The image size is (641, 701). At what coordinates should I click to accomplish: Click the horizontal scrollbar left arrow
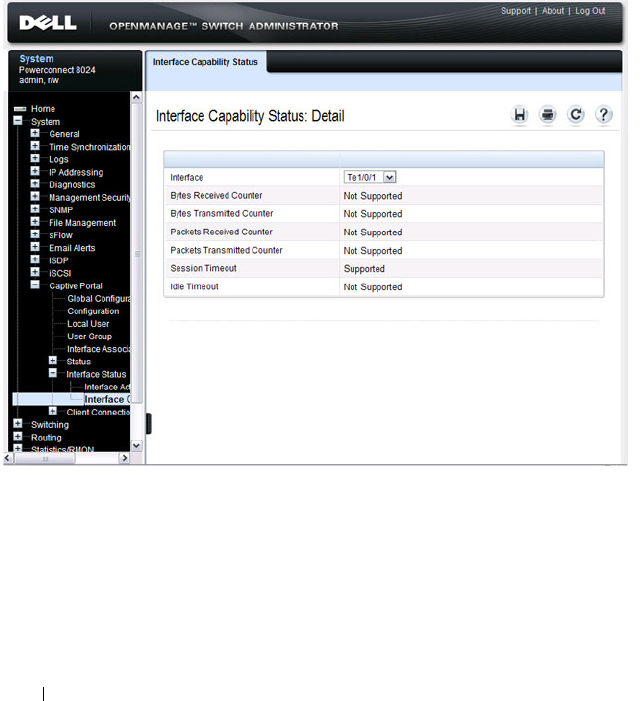tap(8, 458)
